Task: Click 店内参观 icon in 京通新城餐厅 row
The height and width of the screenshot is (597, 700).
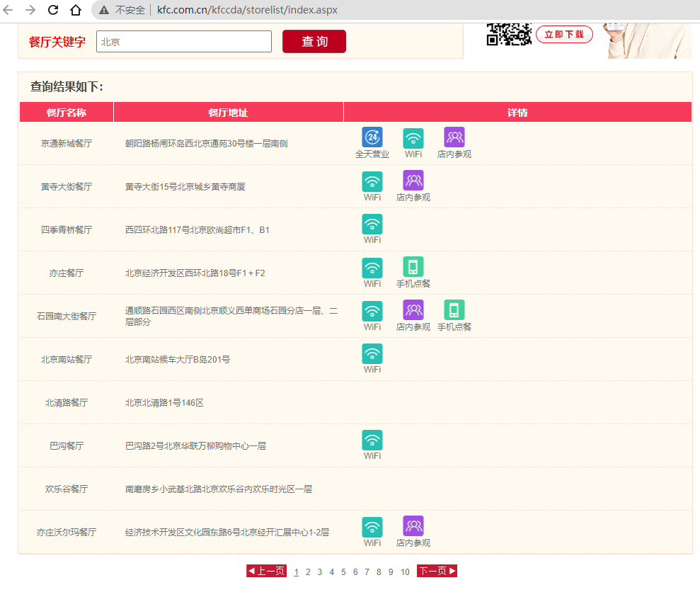Action: tap(454, 137)
